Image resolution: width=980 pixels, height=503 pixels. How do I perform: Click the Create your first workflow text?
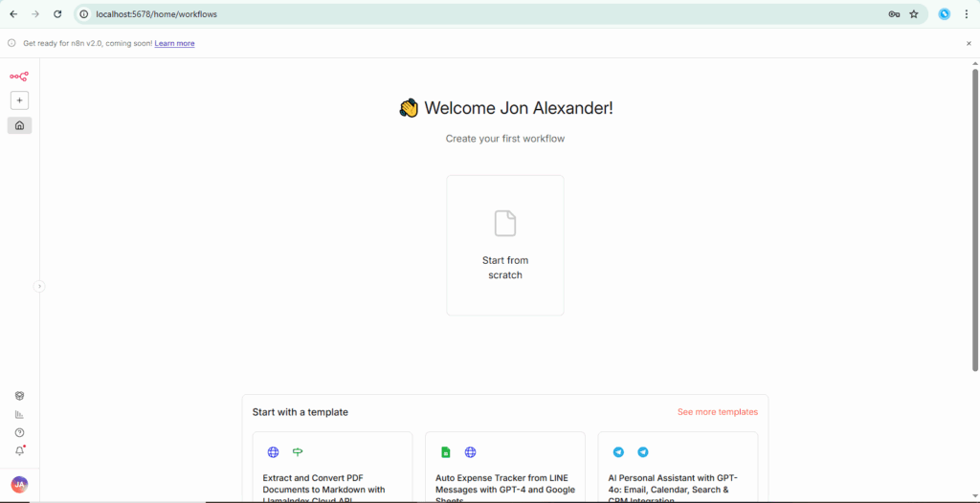coord(505,139)
